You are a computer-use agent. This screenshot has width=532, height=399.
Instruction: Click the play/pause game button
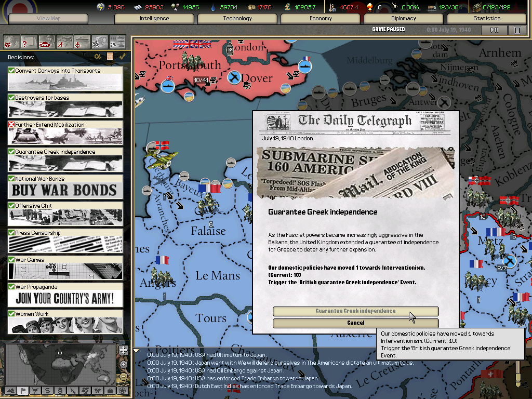click(x=495, y=30)
